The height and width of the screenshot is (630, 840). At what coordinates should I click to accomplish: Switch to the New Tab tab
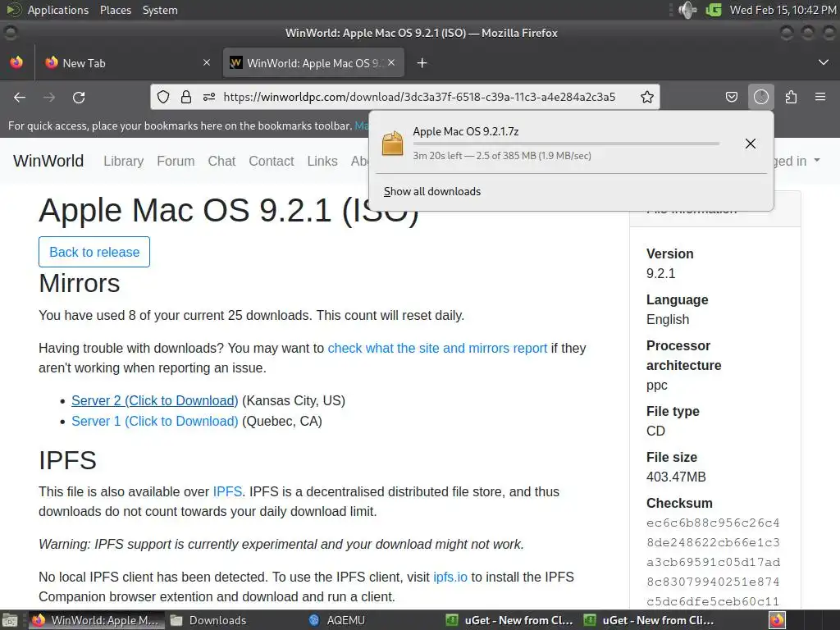126,63
